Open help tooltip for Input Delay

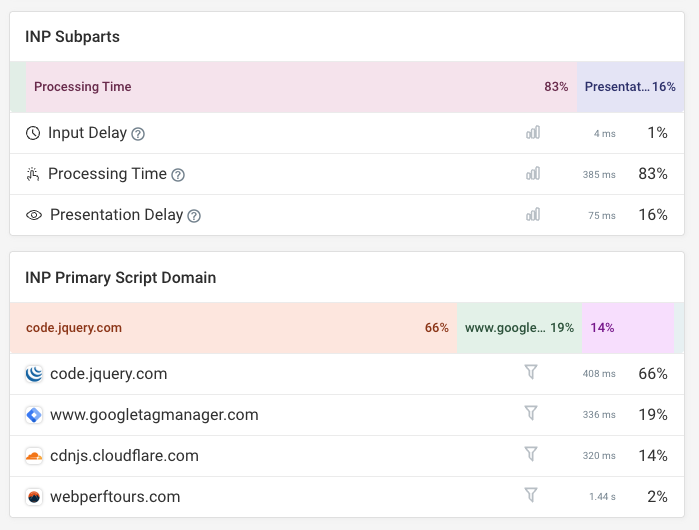coord(138,134)
